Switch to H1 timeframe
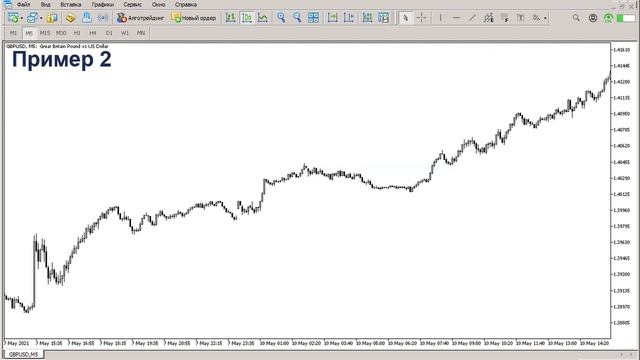The width and height of the screenshot is (640, 360). click(x=77, y=33)
